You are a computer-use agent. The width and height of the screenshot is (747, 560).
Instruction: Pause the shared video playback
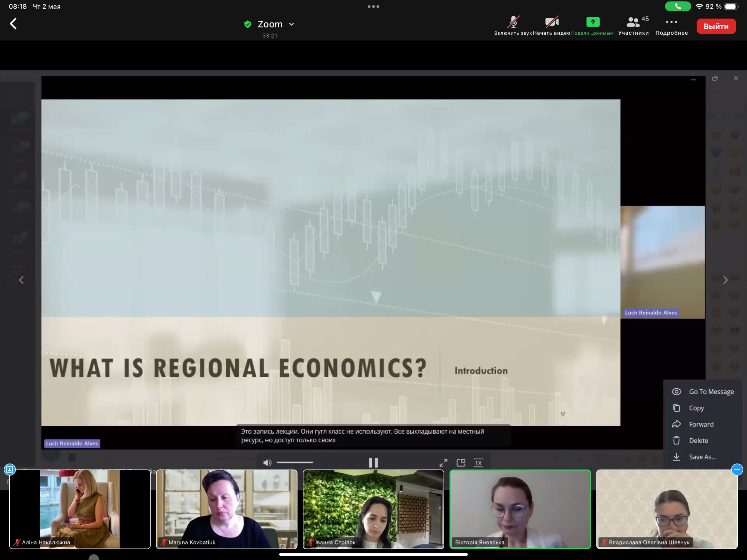tap(373, 463)
